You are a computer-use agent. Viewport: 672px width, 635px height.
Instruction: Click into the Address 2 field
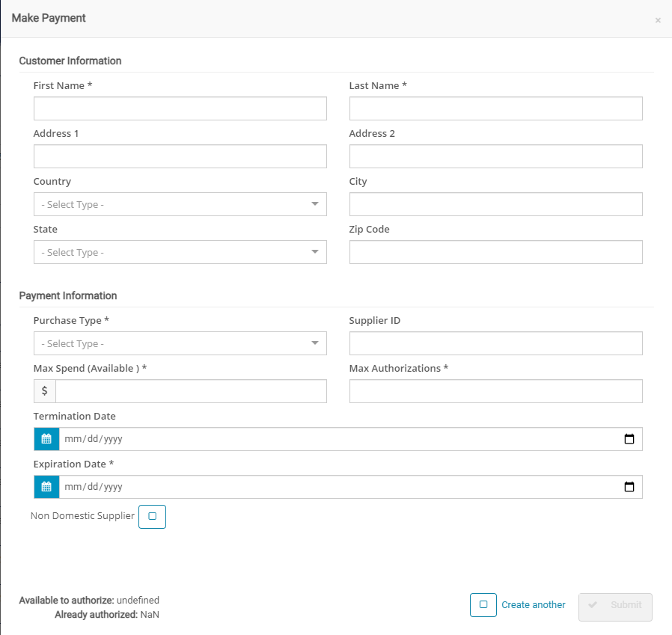pyautogui.click(x=496, y=156)
